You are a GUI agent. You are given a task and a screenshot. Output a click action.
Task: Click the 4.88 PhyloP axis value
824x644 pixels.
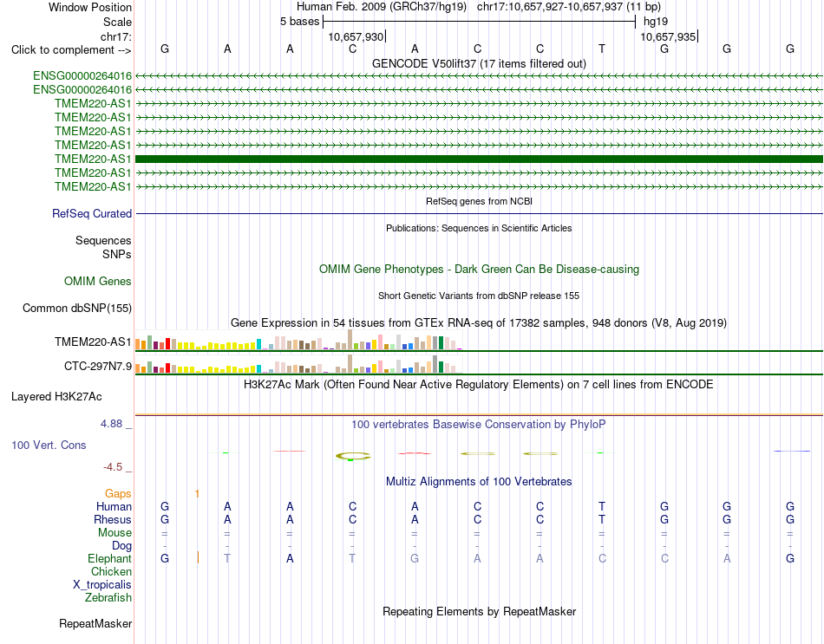(111, 423)
